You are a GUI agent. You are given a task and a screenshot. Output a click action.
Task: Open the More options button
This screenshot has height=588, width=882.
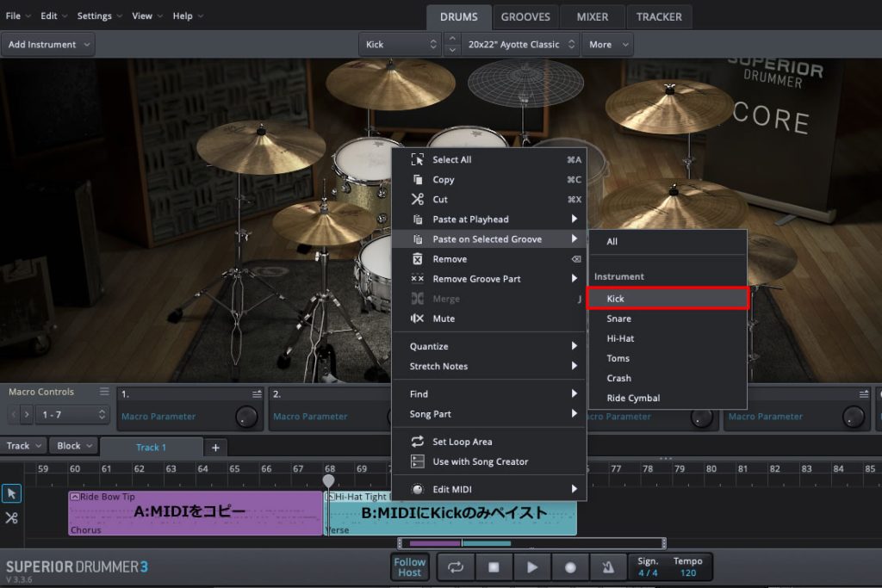pos(607,45)
